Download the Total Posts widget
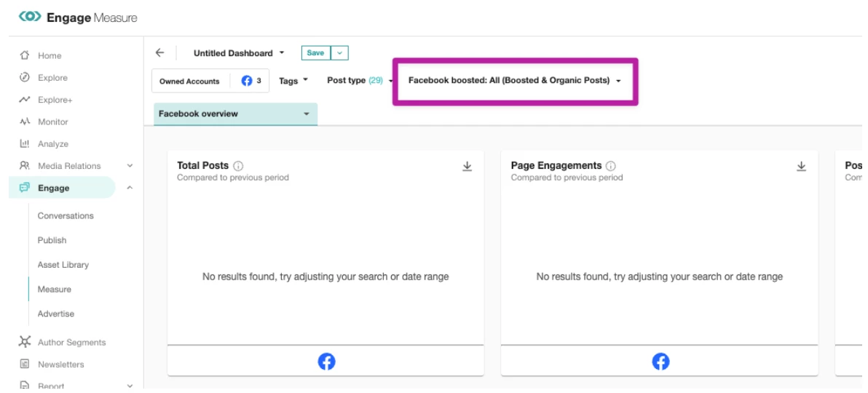 467,166
